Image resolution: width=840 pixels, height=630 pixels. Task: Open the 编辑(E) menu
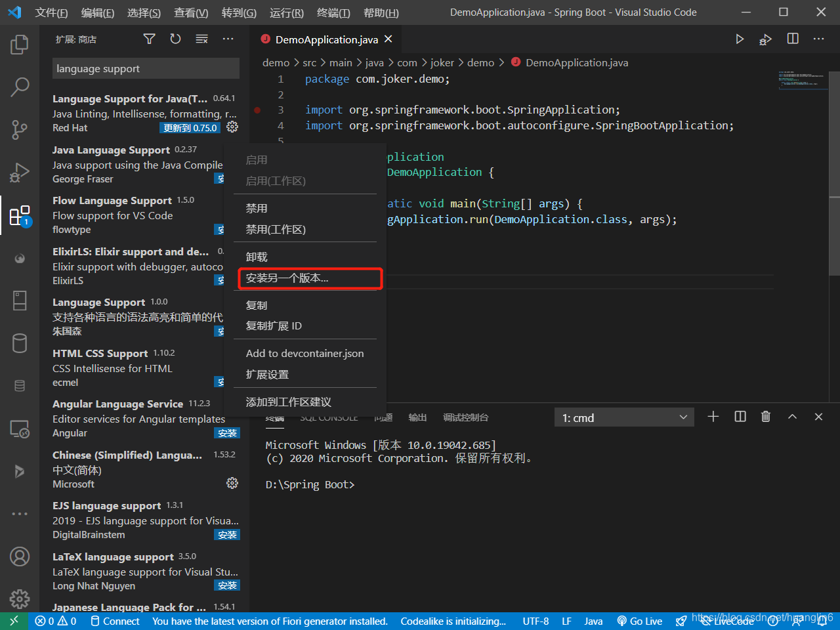[x=98, y=12]
